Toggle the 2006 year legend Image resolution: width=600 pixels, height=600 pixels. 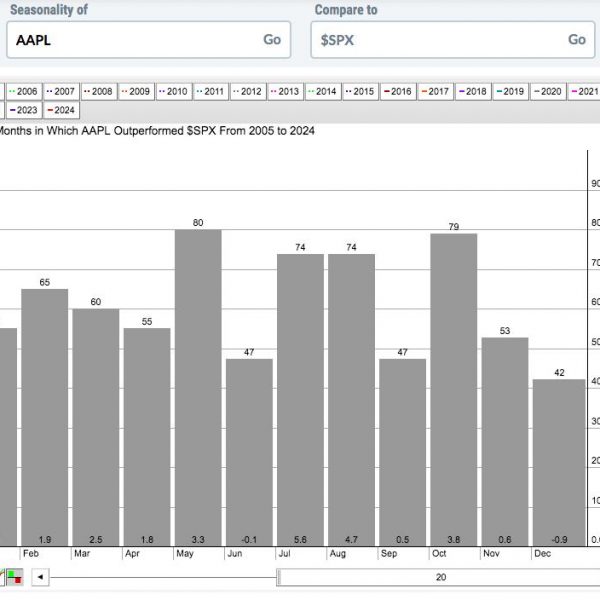click(x=24, y=92)
